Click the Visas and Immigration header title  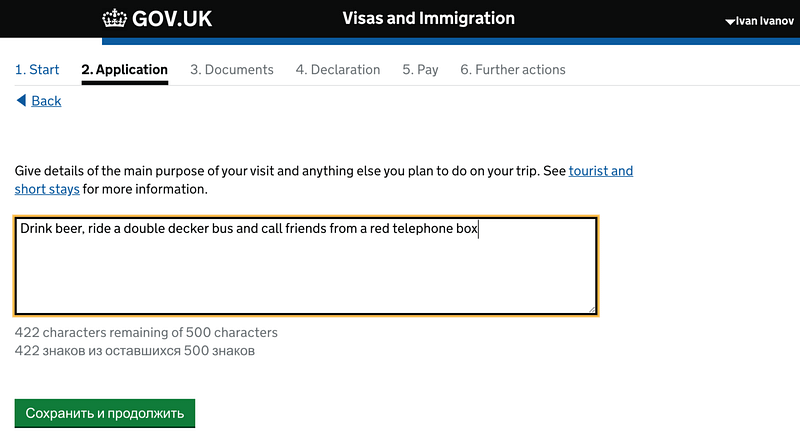(428, 19)
